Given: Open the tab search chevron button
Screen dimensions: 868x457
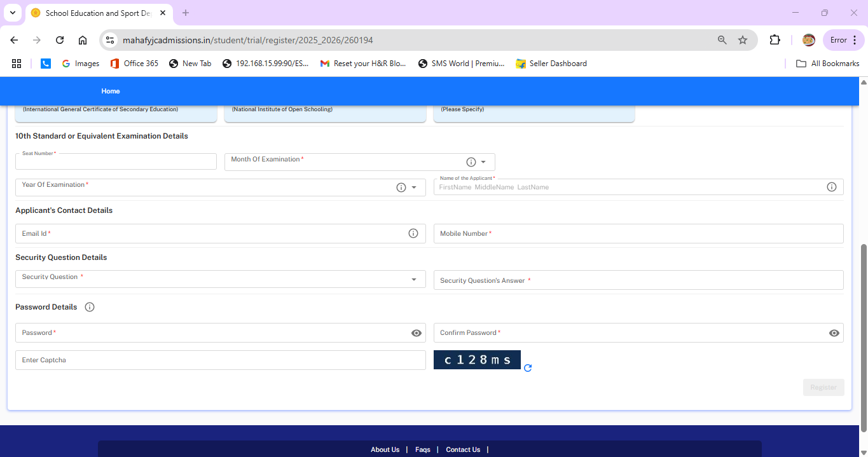Looking at the screenshot, I should (12, 13).
